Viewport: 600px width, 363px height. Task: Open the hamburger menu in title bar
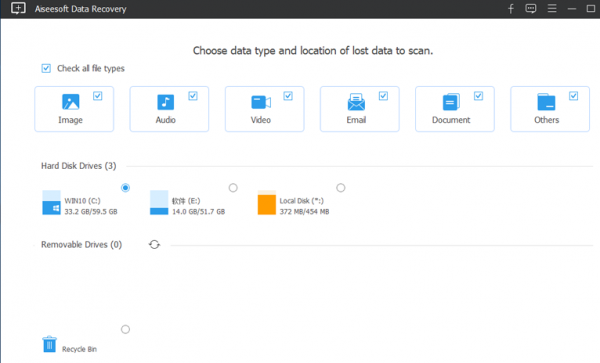coord(552,8)
